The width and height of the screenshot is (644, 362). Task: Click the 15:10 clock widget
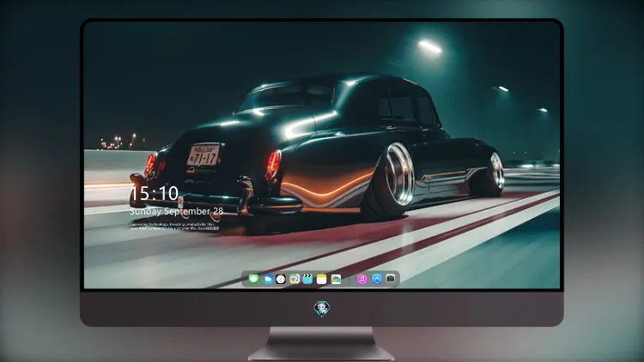point(154,193)
